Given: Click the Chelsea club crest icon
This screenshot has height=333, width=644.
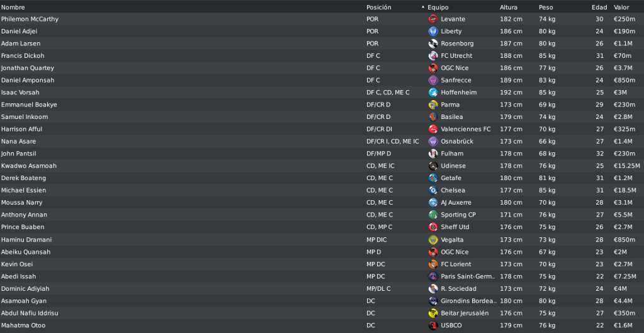Looking at the screenshot, I should click(433, 190).
